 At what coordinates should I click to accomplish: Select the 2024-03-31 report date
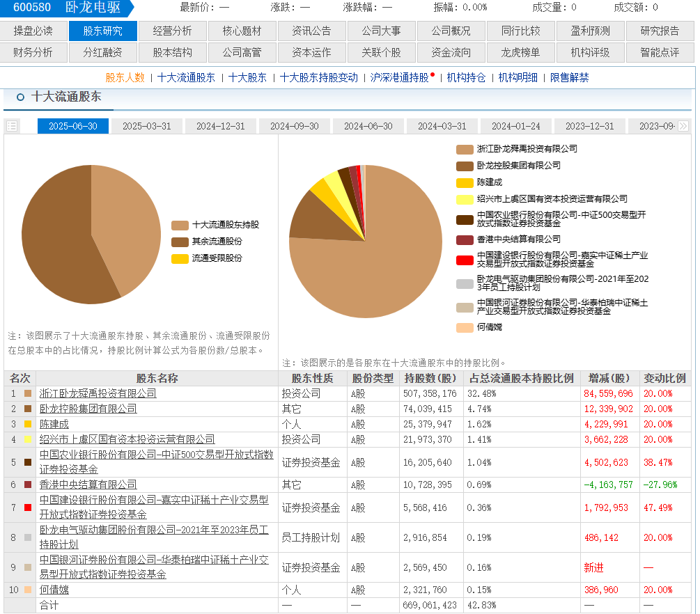click(442, 126)
